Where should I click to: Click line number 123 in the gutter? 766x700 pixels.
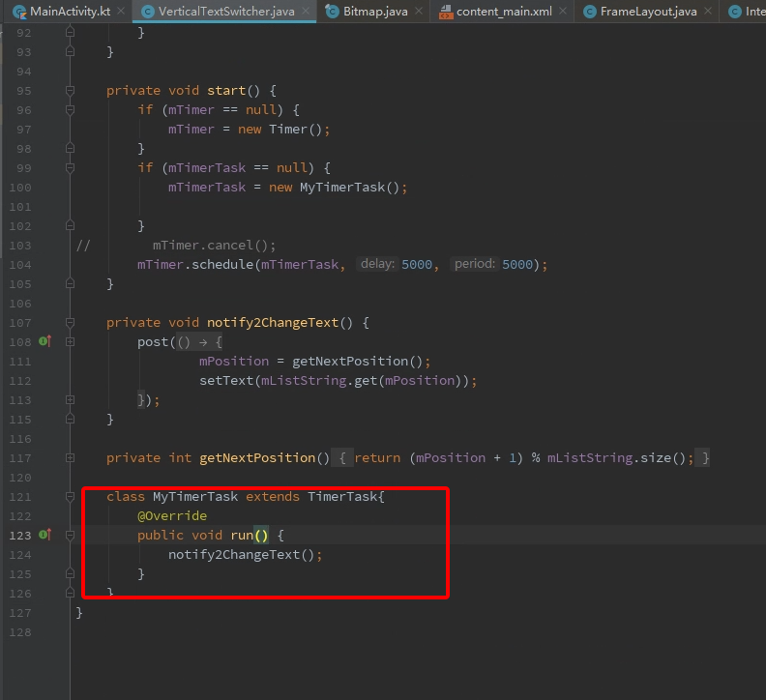pyautogui.click(x=20, y=536)
